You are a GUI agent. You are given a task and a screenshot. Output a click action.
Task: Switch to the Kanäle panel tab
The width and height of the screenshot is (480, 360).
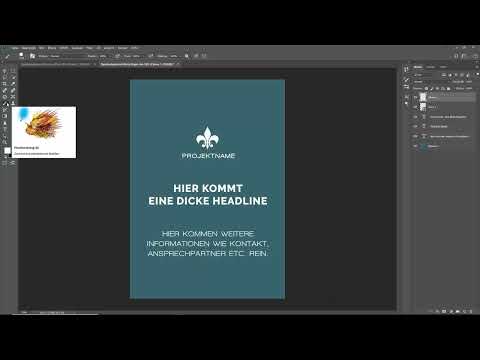point(431,67)
